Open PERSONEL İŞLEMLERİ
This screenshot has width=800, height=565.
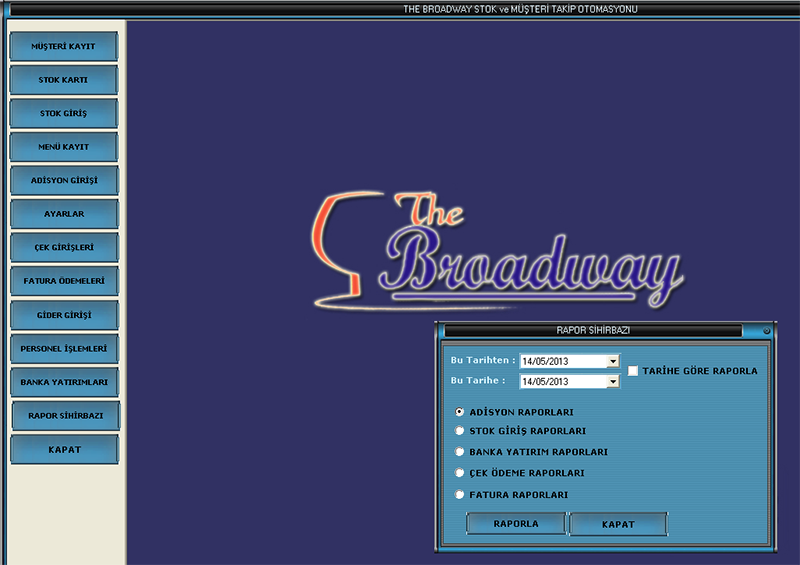[x=64, y=349]
